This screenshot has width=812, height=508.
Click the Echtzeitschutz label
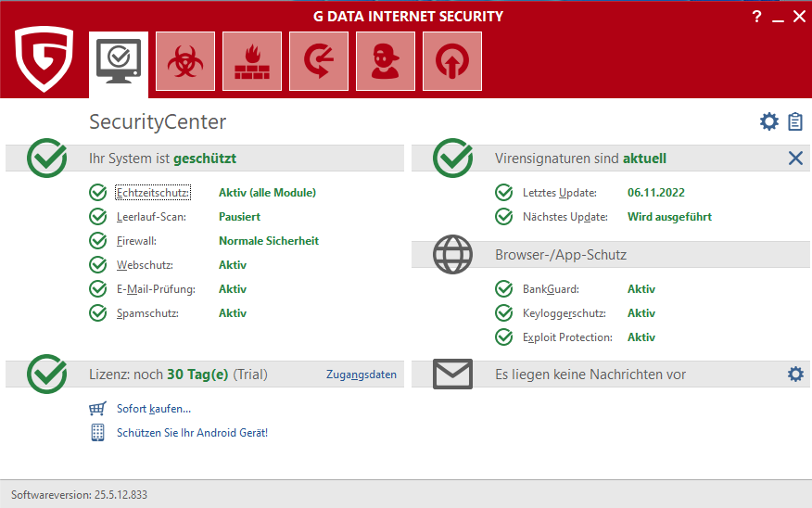[x=153, y=193]
